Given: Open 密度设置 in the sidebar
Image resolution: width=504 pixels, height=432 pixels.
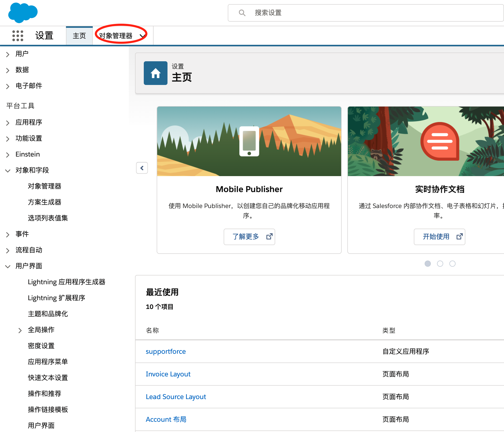Looking at the screenshot, I should click(41, 345).
